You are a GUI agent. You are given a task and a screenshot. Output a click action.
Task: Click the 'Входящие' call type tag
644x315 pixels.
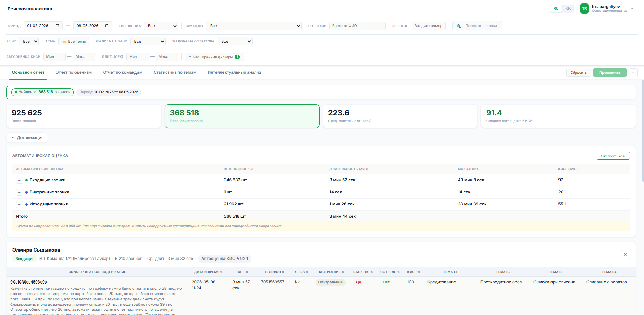[x=25, y=259]
